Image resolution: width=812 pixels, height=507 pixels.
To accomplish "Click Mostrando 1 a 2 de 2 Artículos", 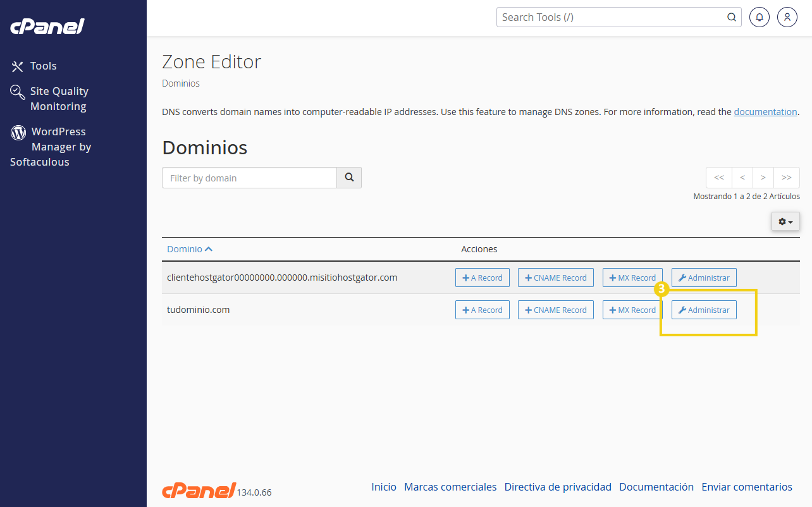I will click(746, 197).
